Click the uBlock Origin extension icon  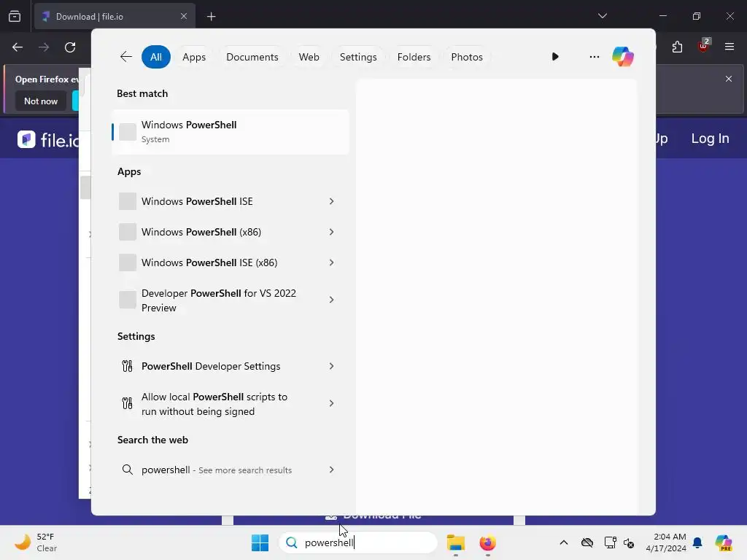703,46
